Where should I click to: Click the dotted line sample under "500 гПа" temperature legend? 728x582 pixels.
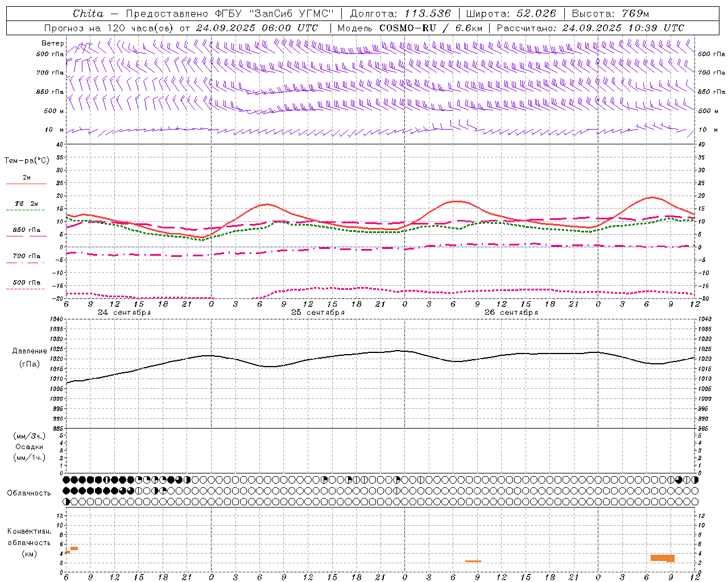pos(25,289)
